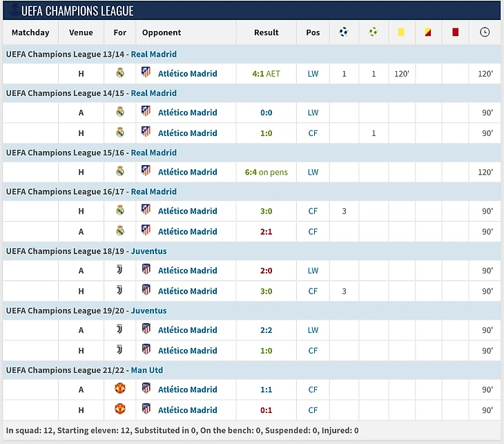
Task: Click the Pos column header
Action: 313,32
